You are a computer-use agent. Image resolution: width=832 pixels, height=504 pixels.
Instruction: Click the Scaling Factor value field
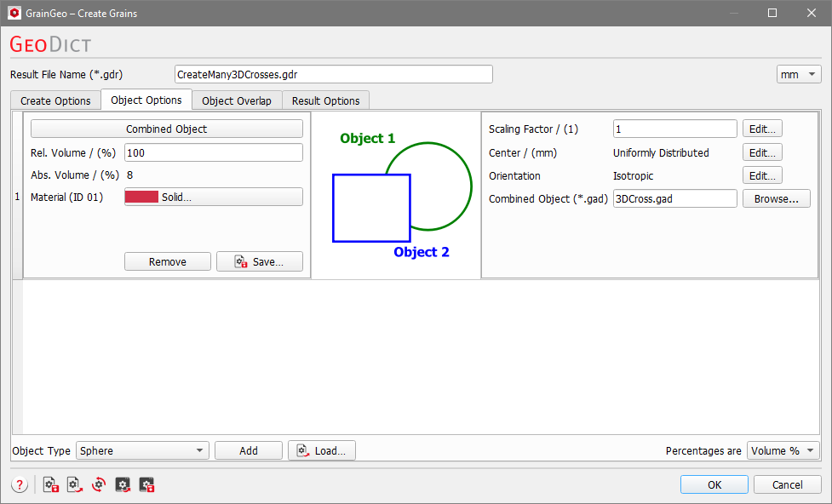(x=675, y=129)
